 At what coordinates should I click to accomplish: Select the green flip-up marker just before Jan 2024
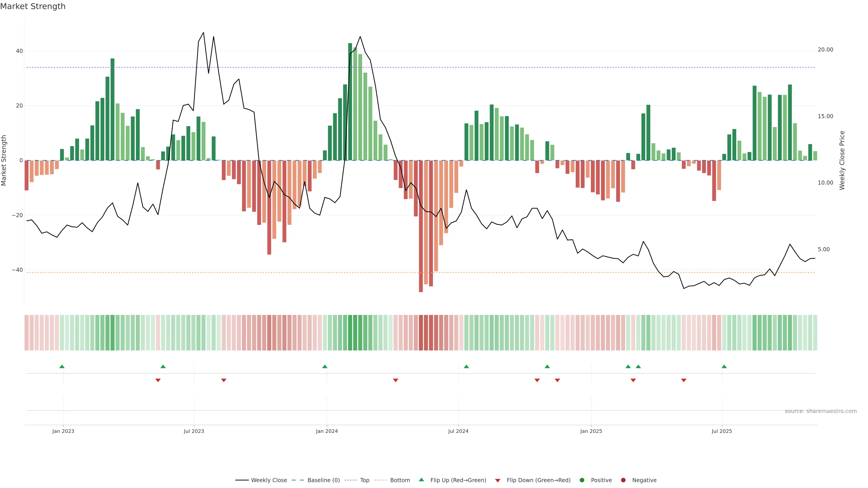(325, 366)
